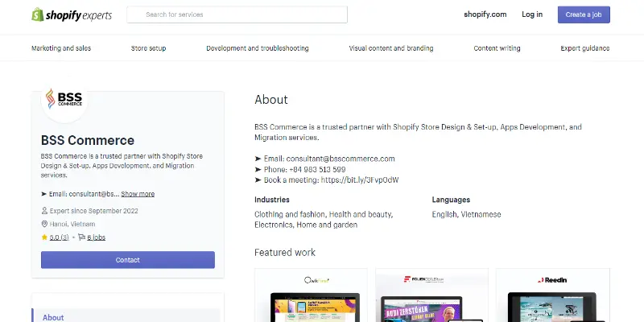Open the 8 jobs link
This screenshot has width=644, height=322.
[x=96, y=237]
